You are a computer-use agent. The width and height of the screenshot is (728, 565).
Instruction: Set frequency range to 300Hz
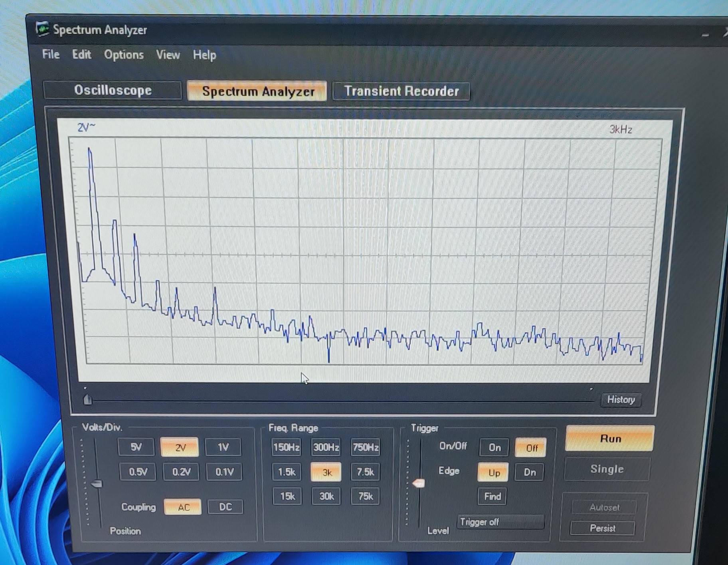tap(326, 448)
